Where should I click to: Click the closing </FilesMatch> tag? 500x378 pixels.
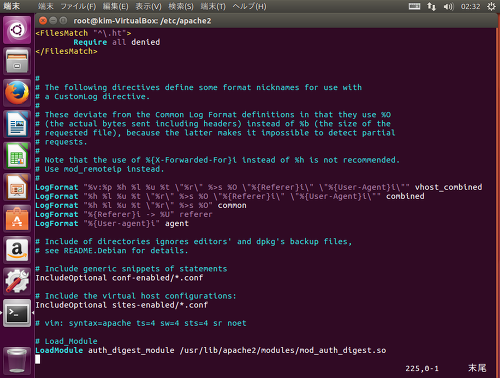66,51
